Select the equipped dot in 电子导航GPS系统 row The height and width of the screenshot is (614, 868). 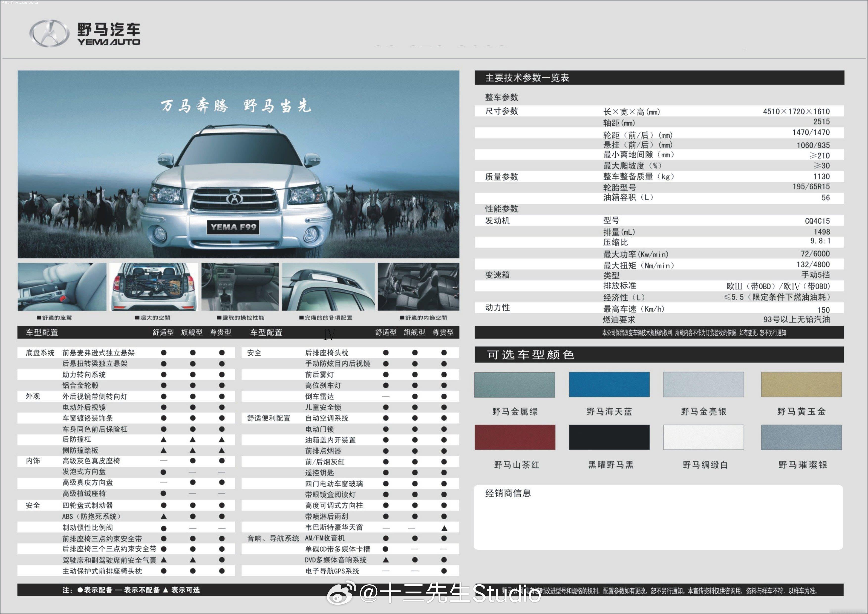pos(444,571)
